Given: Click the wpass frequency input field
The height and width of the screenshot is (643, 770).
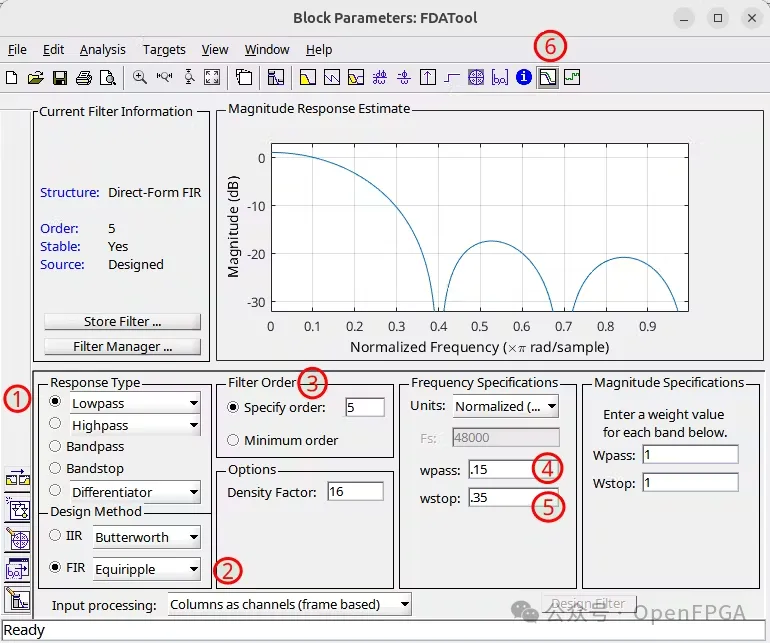Looking at the screenshot, I should (x=513, y=470).
